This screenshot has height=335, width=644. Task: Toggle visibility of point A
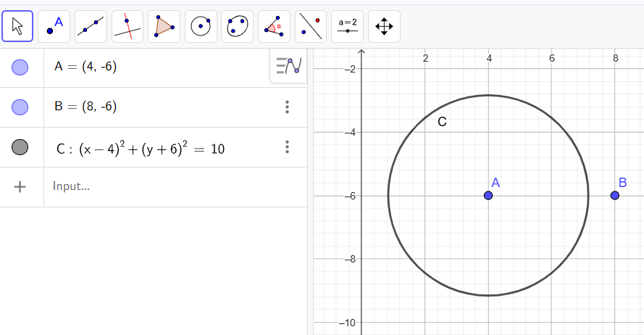click(x=20, y=67)
